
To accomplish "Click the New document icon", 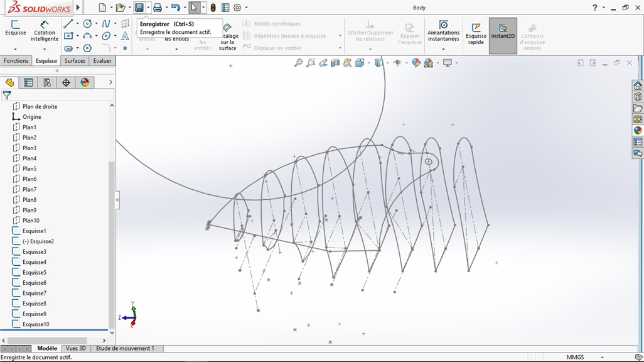I will tap(102, 8).
